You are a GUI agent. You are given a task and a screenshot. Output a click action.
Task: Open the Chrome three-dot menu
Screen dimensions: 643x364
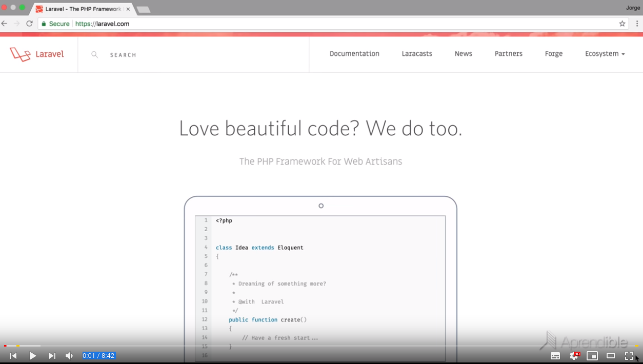(637, 24)
